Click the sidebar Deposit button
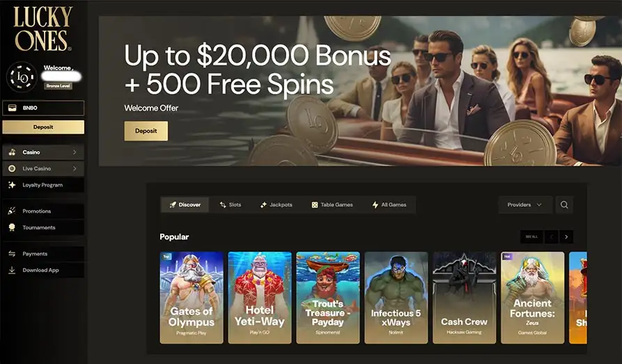This screenshot has width=622, height=364. [x=43, y=127]
